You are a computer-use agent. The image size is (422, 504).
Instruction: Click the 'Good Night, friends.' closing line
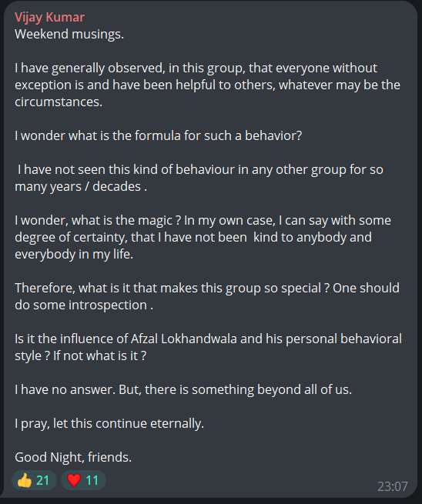tap(73, 457)
